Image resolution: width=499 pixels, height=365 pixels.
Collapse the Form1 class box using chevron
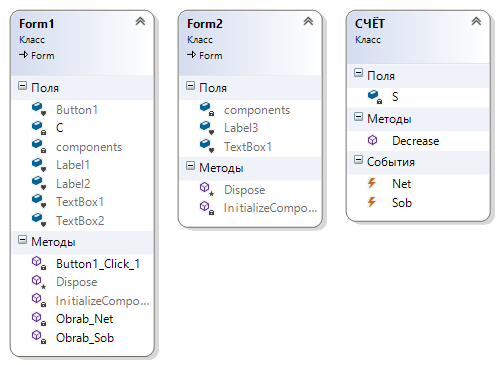[x=140, y=21]
